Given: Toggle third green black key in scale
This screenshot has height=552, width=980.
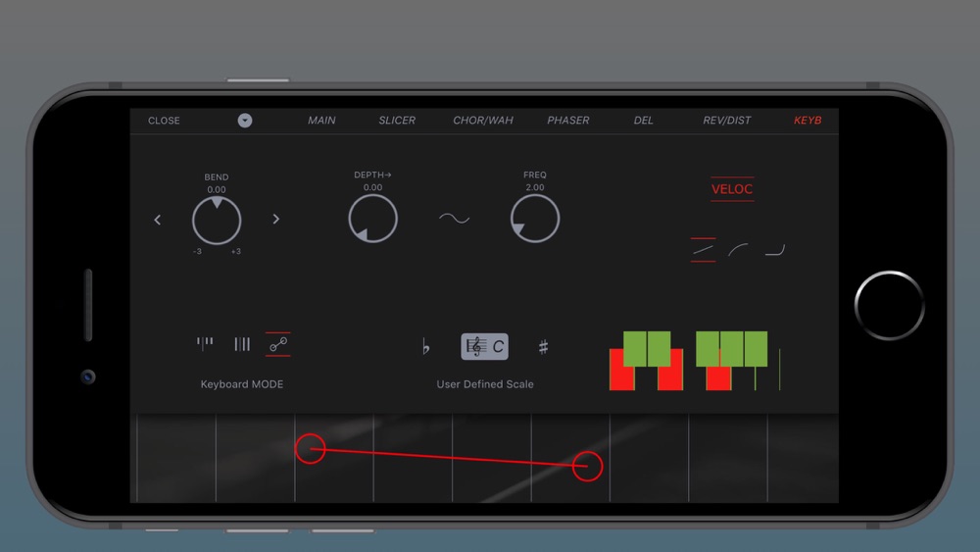Looking at the screenshot, I should (x=708, y=349).
